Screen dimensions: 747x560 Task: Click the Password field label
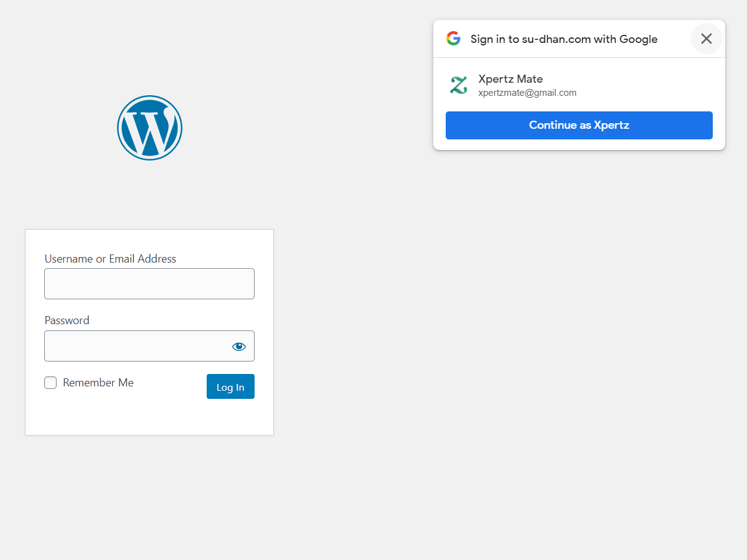point(67,320)
